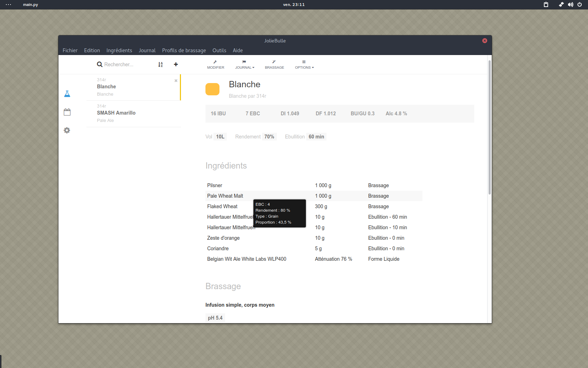Click the Modifier wrench tool
The image size is (588, 368).
point(216,64)
